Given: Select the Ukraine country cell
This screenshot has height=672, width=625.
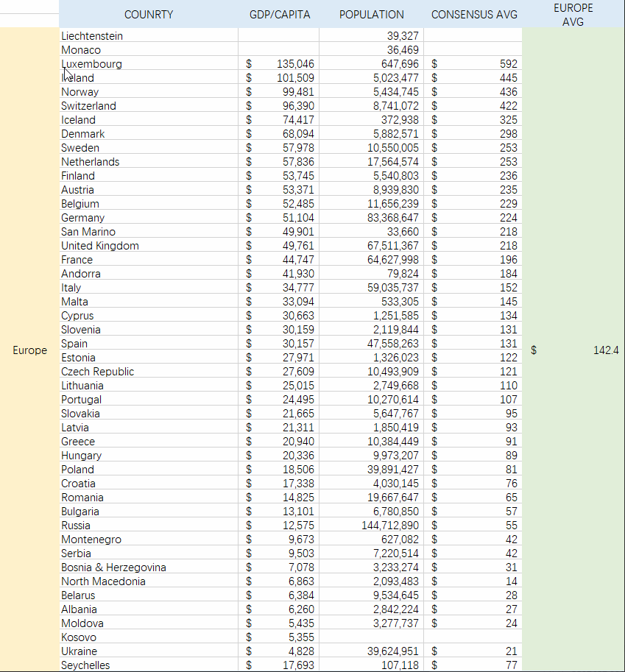Looking at the screenshot, I should pyautogui.click(x=148, y=651).
